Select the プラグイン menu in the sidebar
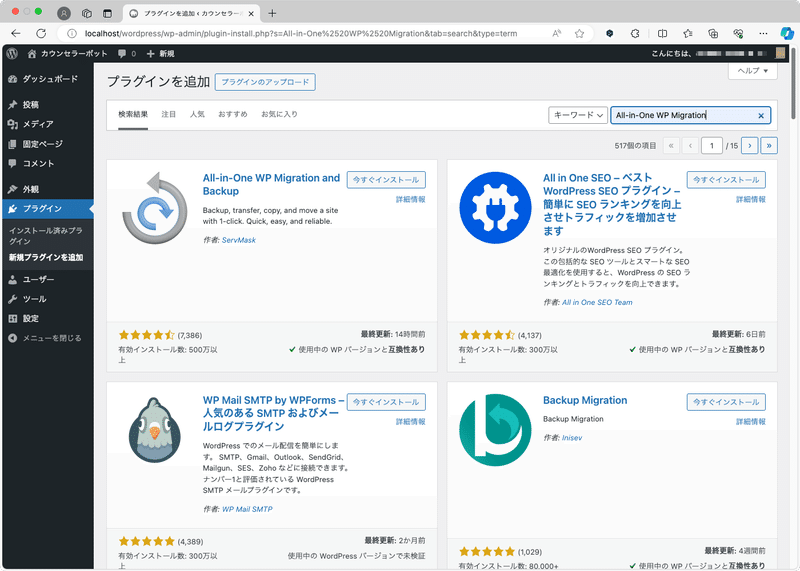800x571 pixels. point(47,209)
